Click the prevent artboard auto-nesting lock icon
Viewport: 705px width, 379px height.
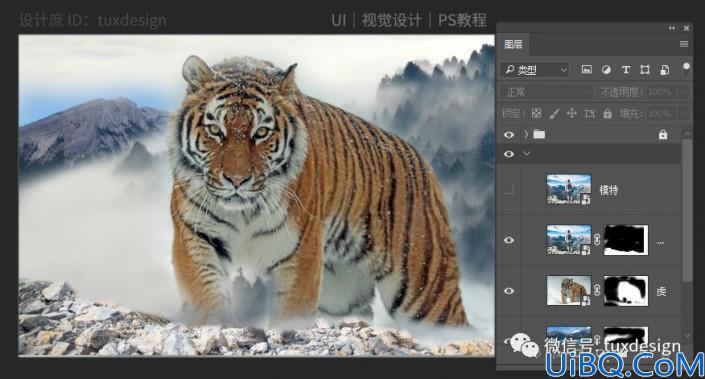coord(589,114)
